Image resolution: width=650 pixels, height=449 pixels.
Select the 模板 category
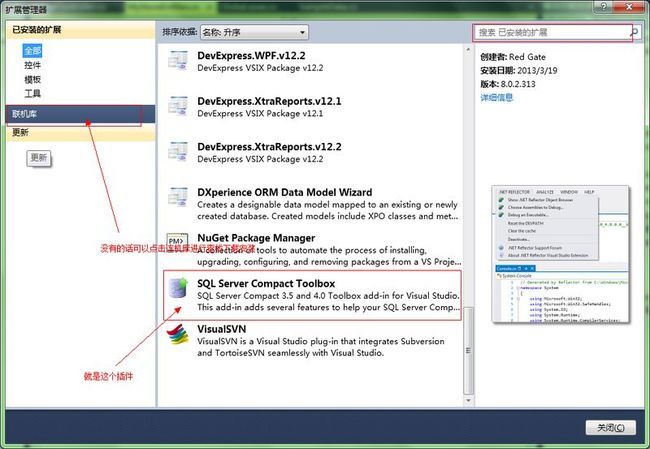32,79
